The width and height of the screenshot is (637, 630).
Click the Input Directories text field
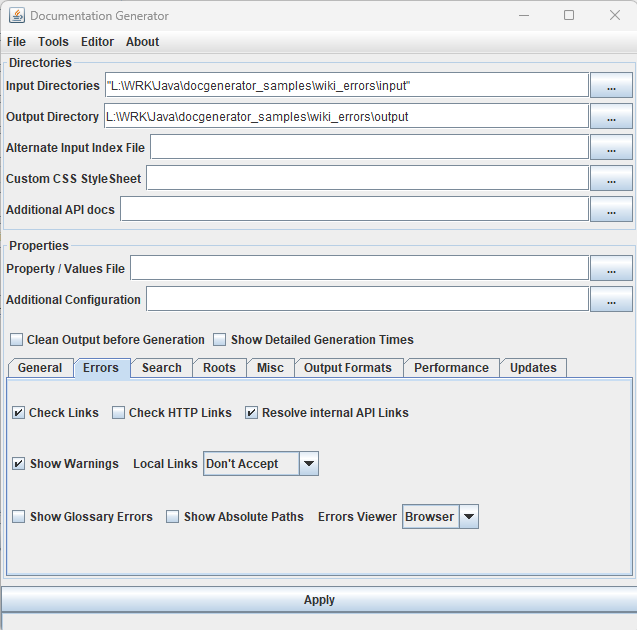[x=347, y=85]
